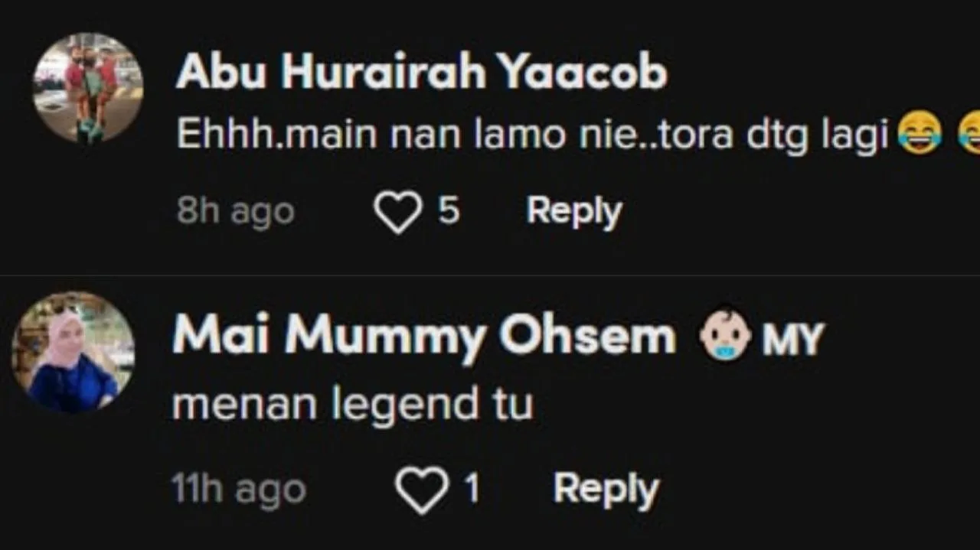Open the username Mai Mummy Ohsem
The height and width of the screenshot is (550, 980).
pyautogui.click(x=423, y=336)
